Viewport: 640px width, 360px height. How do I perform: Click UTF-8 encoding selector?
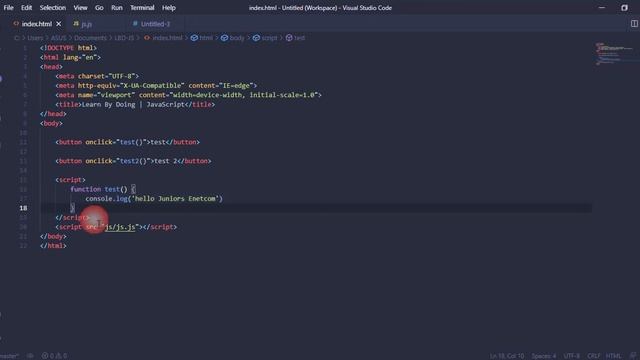pos(571,356)
